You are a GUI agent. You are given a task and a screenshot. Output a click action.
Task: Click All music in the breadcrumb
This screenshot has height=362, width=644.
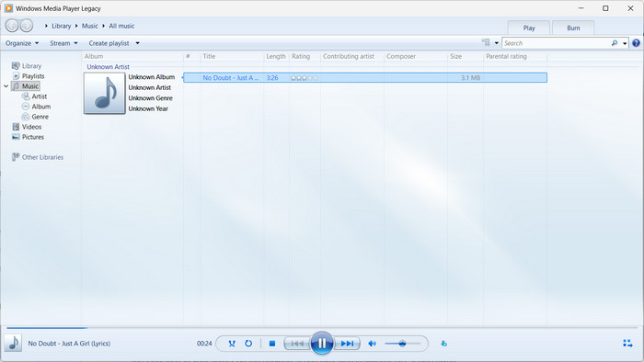click(121, 26)
